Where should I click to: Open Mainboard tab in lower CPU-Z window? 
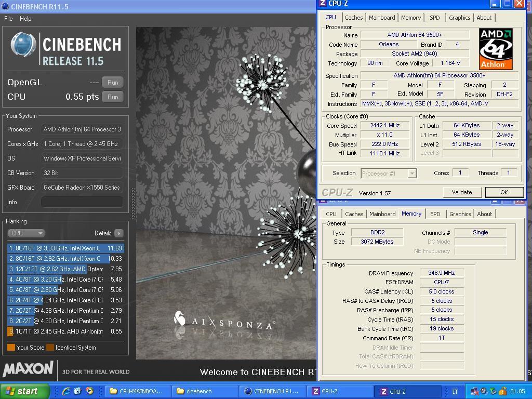click(382, 214)
